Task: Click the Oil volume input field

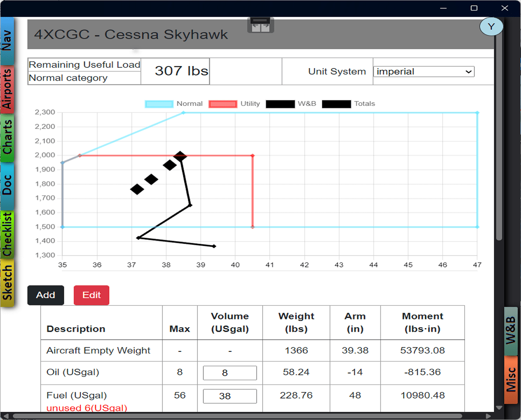Action: pyautogui.click(x=230, y=373)
